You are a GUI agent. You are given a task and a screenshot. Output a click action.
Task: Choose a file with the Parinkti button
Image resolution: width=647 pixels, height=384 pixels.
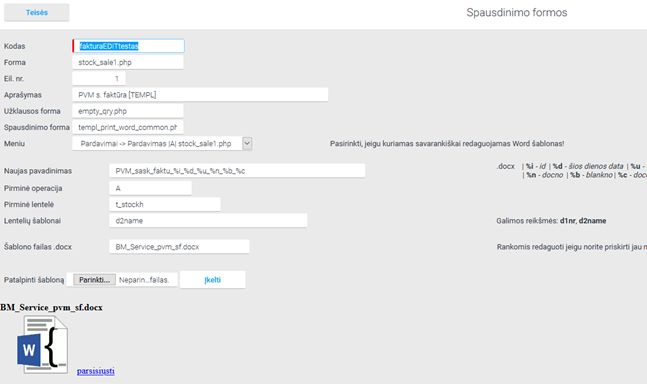coord(94,280)
